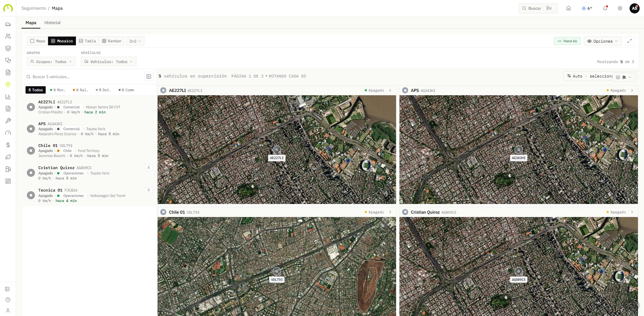Open the sidebar stacked layers icon
Screen dimensions: 644x316
click(8, 48)
